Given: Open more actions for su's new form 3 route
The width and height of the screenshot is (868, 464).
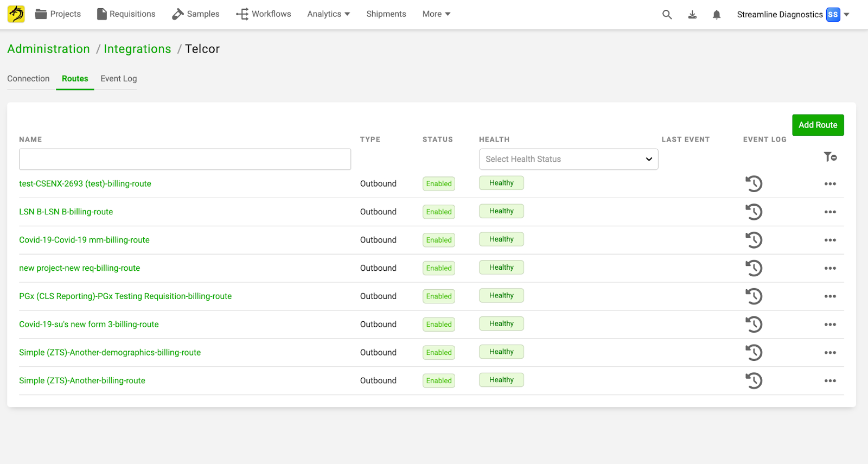Looking at the screenshot, I should pos(830,325).
